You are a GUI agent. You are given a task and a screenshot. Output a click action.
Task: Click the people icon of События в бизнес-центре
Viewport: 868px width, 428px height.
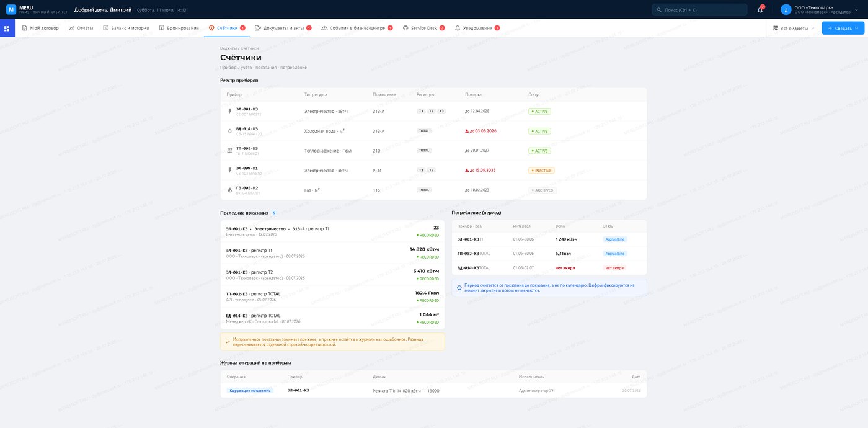coord(324,28)
